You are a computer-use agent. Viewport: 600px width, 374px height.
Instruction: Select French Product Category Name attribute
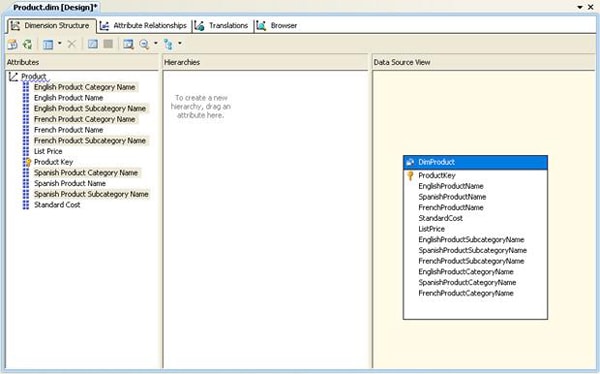click(85, 119)
